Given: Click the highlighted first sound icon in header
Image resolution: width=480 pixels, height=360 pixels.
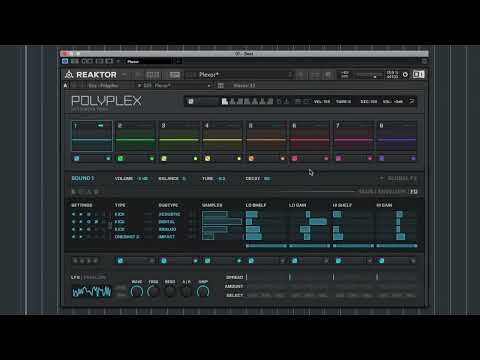Looking at the screenshot, I should (x=225, y=101).
